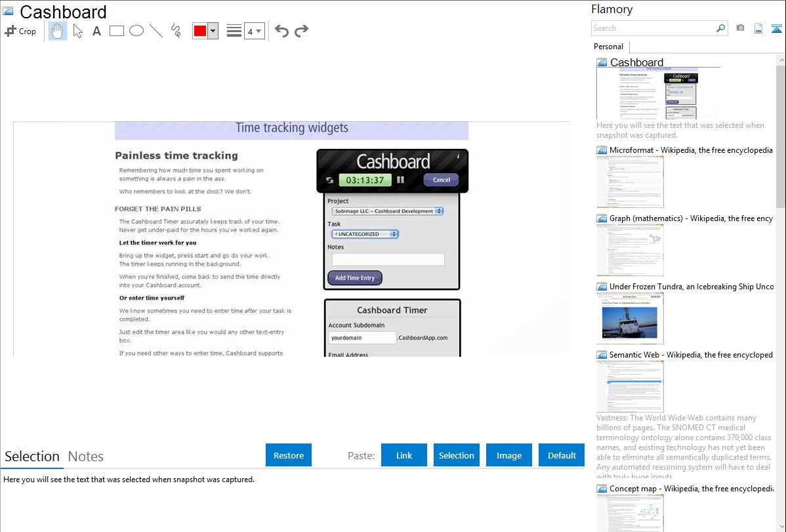786x532 pixels.
Task: Click the Paste Default button
Action: [562, 455]
